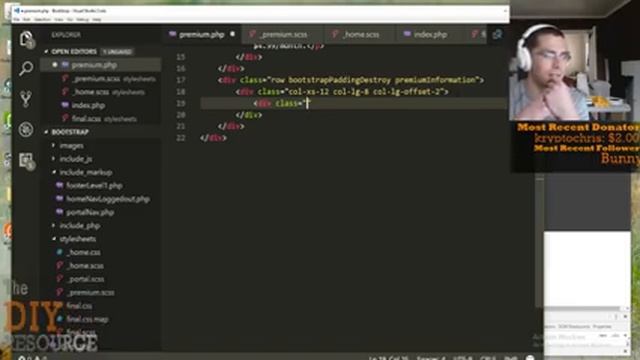
Task: Switch to the index.php editor tab
Action: click(x=430, y=35)
